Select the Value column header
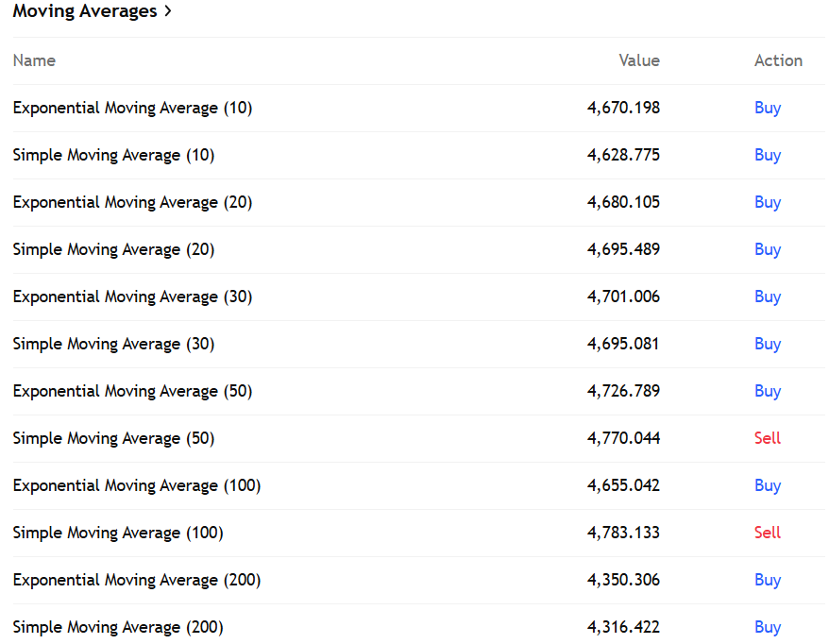829x644 pixels. tap(639, 60)
